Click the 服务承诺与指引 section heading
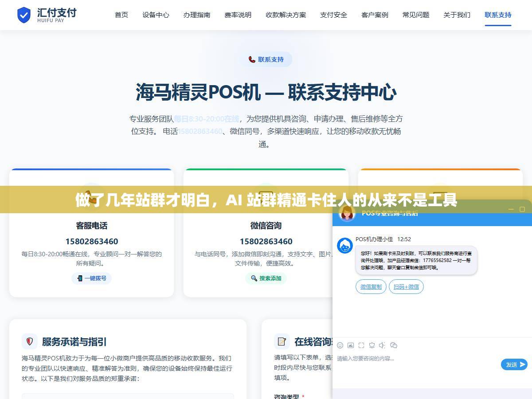The width and height of the screenshot is (532, 399). click(74, 342)
